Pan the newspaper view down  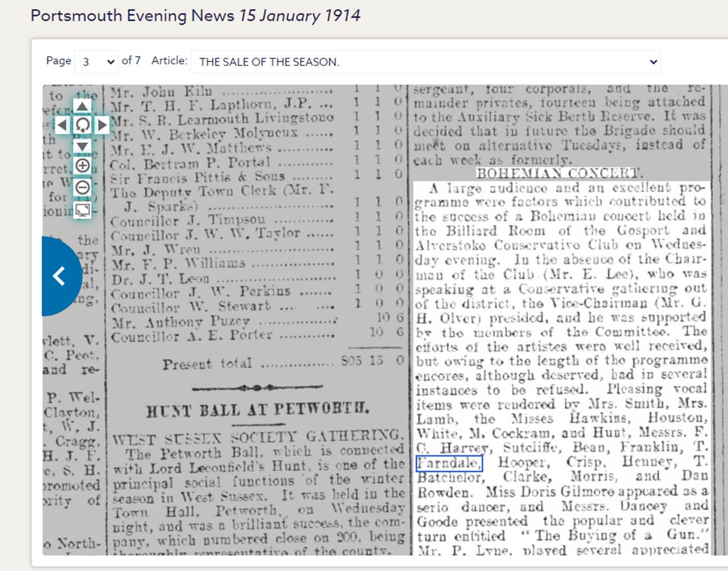(82, 146)
